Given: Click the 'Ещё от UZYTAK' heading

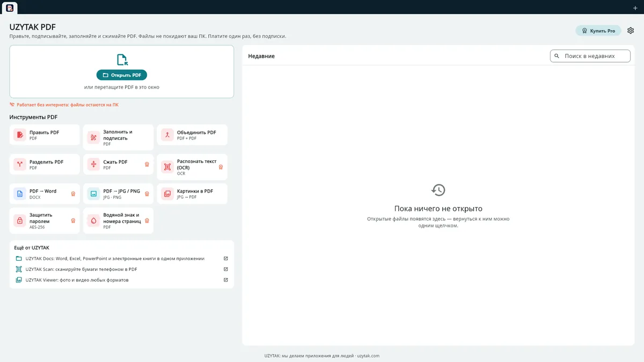Looking at the screenshot, I should click(x=32, y=248).
